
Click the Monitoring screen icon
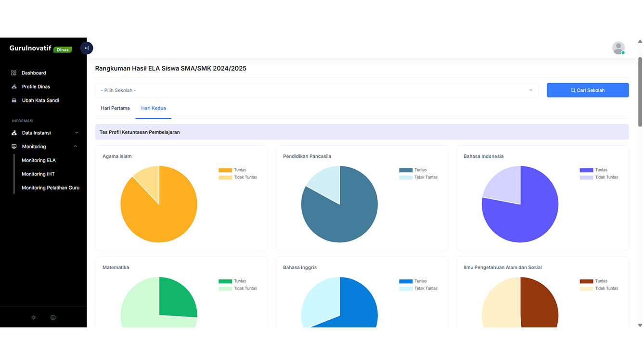14,147
